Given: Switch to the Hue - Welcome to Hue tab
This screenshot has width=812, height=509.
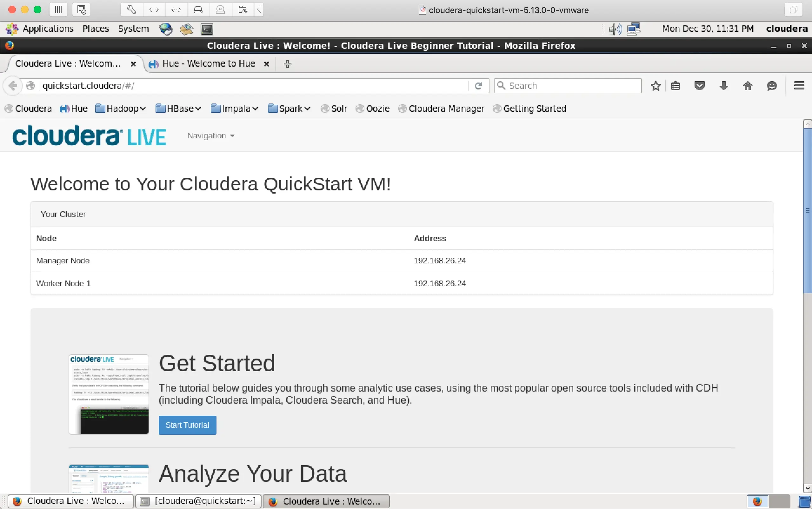Looking at the screenshot, I should (x=208, y=63).
